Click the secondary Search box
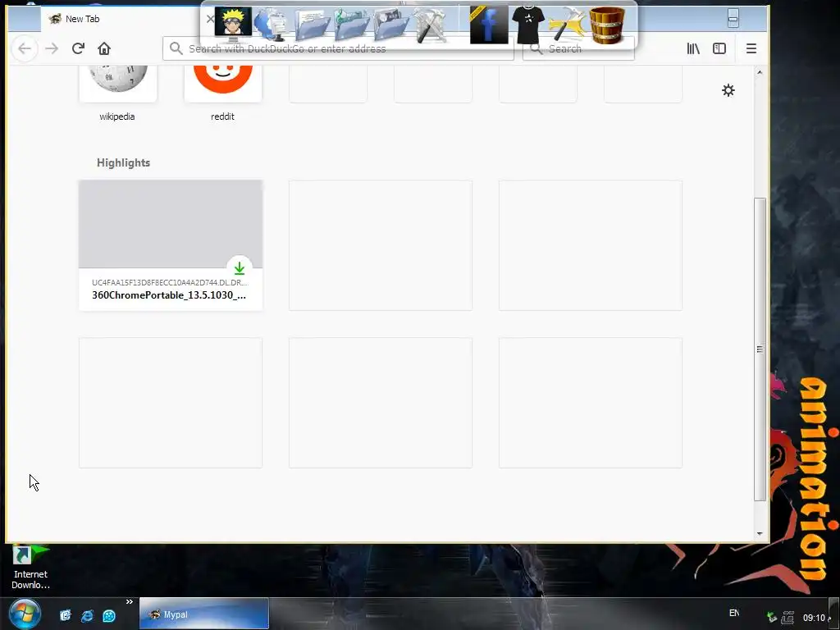The image size is (840, 630). pyautogui.click(x=578, y=48)
